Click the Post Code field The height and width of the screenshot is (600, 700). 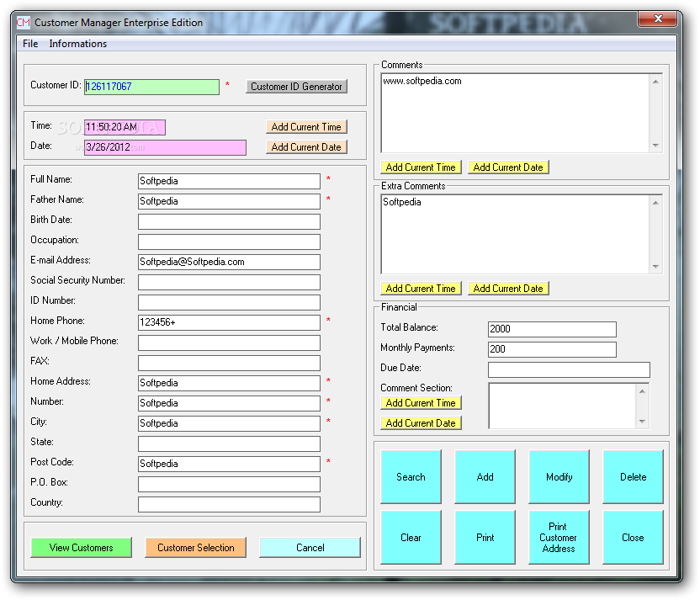pos(229,464)
